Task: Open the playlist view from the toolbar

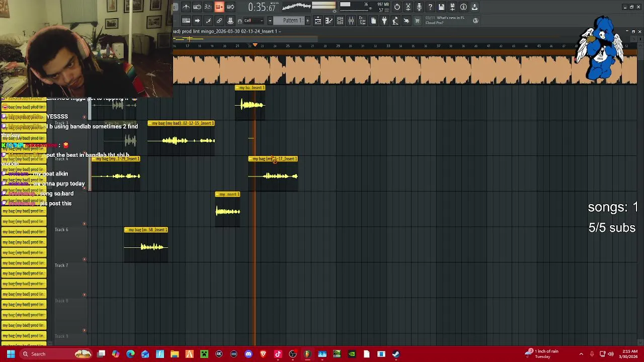Action: (x=318, y=21)
